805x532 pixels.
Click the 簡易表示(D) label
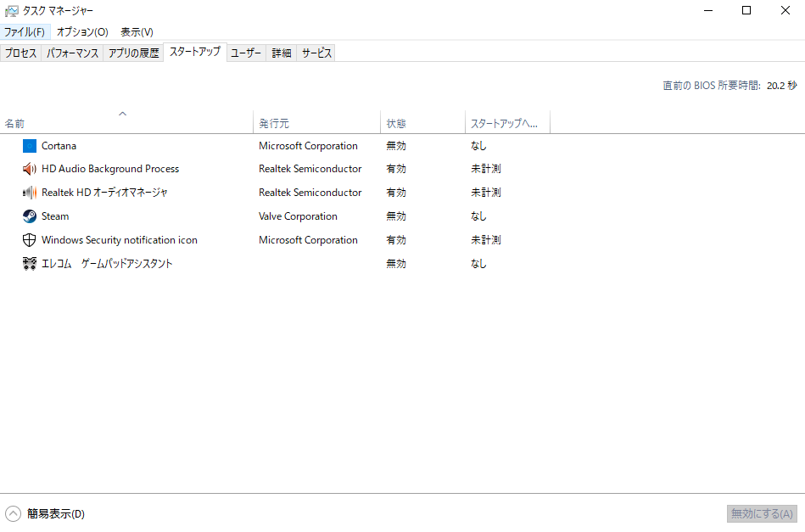56,513
